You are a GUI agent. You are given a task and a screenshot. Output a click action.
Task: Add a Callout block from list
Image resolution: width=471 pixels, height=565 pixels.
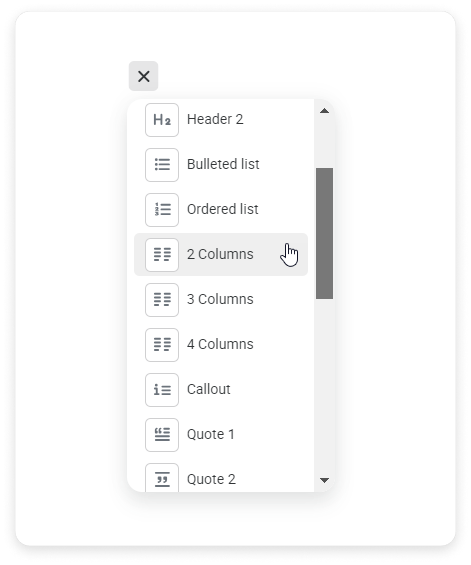(221, 390)
